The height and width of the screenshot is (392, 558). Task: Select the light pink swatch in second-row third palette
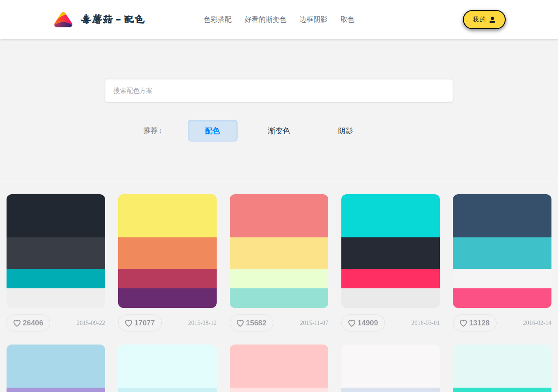[279, 366]
